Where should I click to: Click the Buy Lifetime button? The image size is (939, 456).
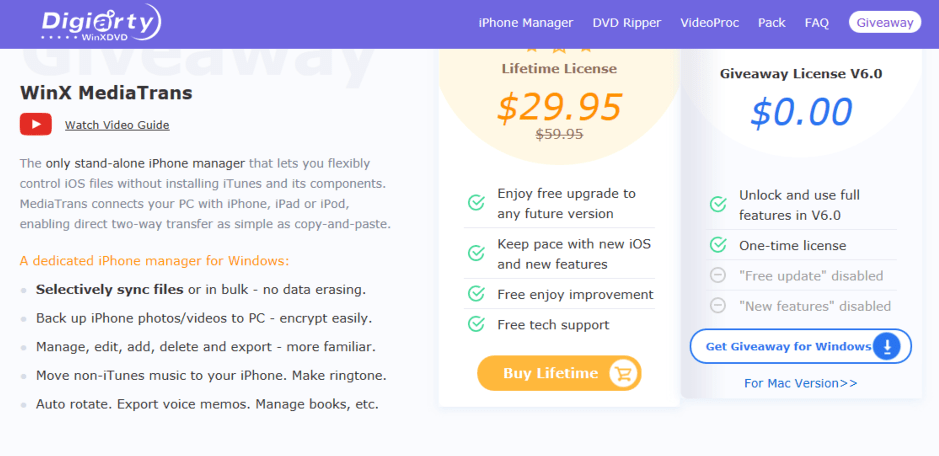point(559,373)
